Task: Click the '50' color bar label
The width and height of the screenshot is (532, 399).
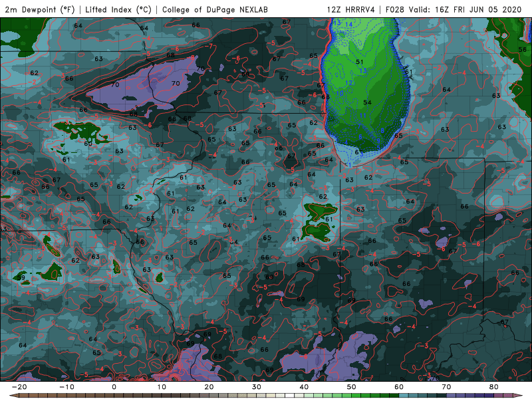Action: coord(352,387)
